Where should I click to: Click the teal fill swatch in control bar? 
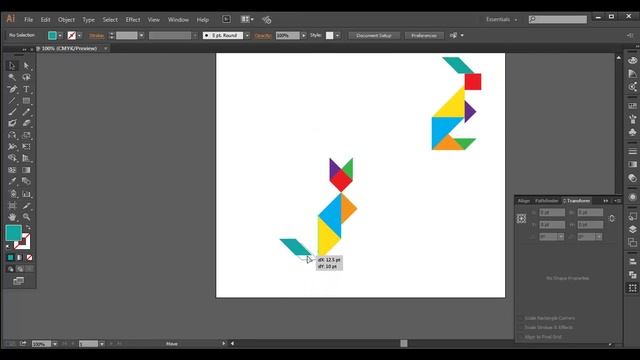(52, 36)
